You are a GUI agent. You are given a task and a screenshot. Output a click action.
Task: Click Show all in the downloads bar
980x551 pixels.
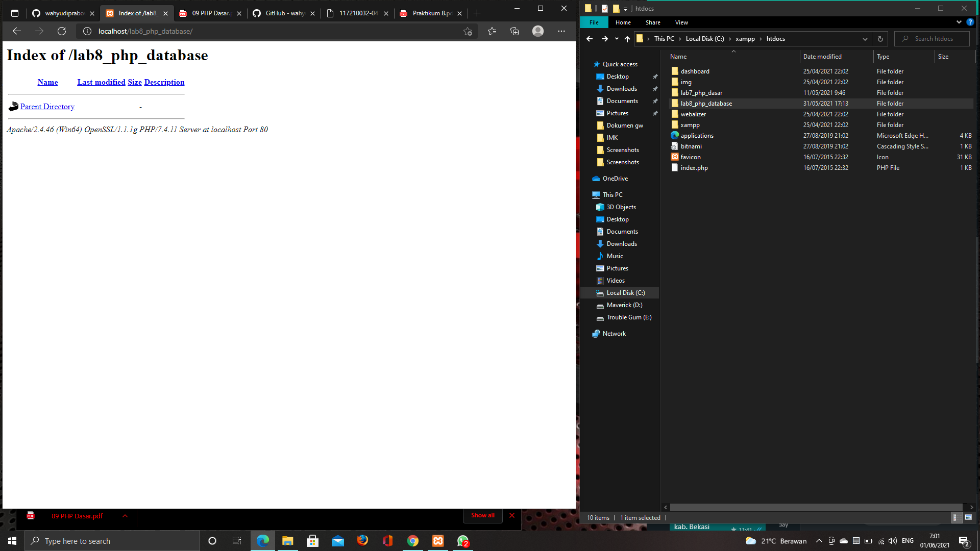tap(482, 515)
